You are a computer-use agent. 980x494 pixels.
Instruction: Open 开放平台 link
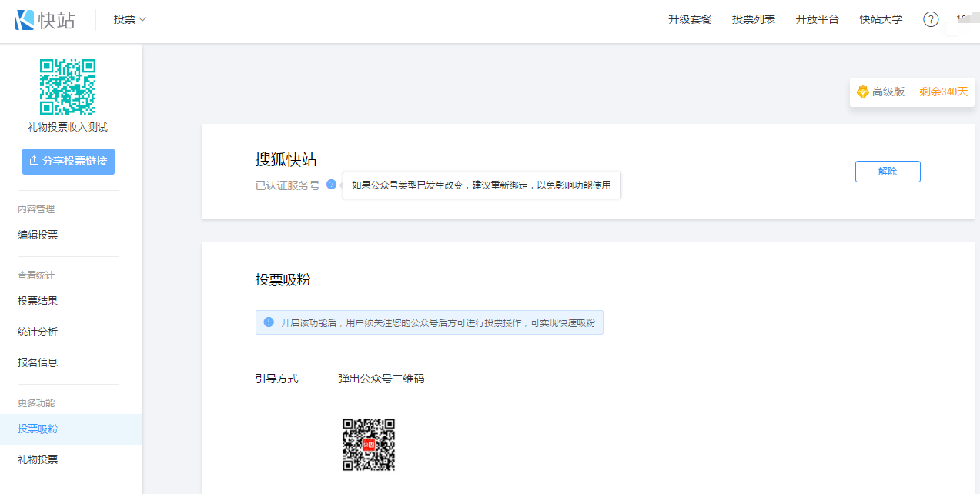click(817, 20)
